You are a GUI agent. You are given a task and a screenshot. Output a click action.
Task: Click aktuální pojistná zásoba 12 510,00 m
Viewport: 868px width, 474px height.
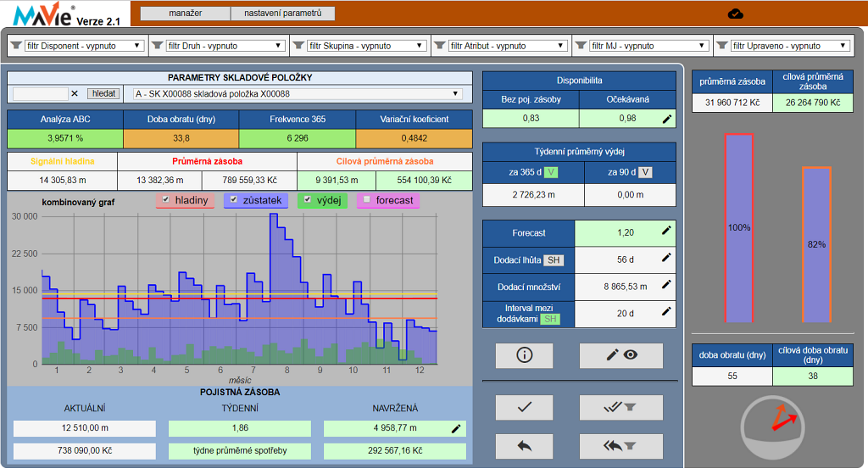pos(85,428)
